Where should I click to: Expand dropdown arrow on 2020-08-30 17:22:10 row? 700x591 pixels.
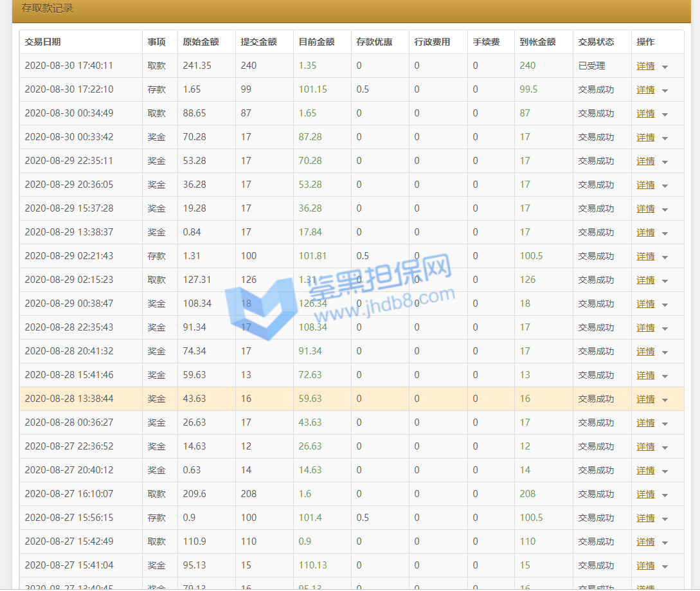(x=665, y=91)
